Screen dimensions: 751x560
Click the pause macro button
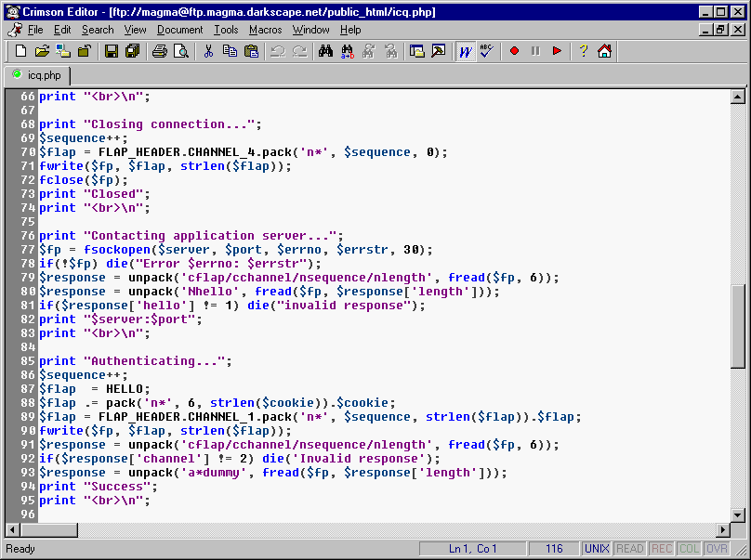[x=535, y=51]
